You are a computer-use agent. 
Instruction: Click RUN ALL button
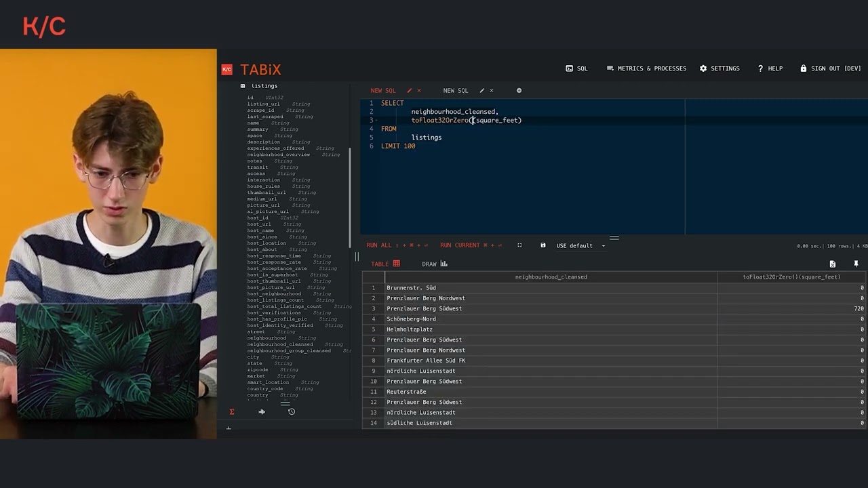pyautogui.click(x=397, y=245)
